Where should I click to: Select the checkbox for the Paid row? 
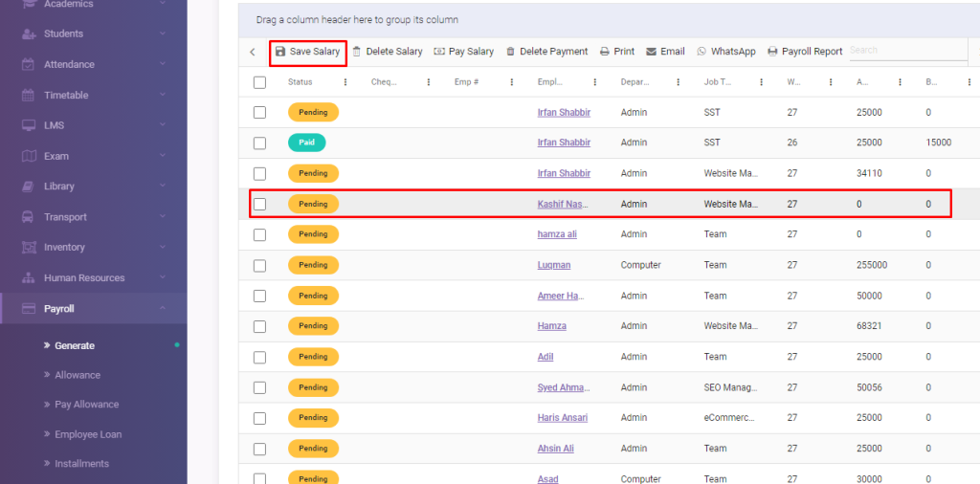[259, 143]
